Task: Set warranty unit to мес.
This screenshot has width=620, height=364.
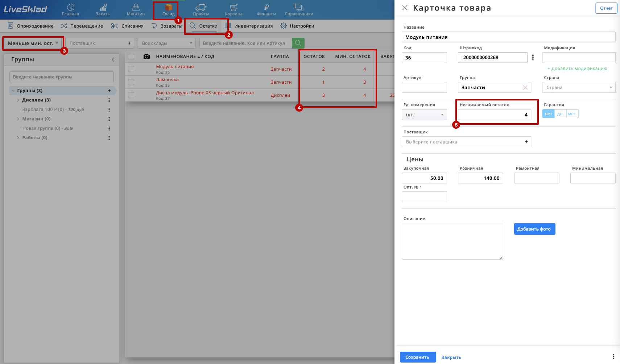Action: pos(572,114)
